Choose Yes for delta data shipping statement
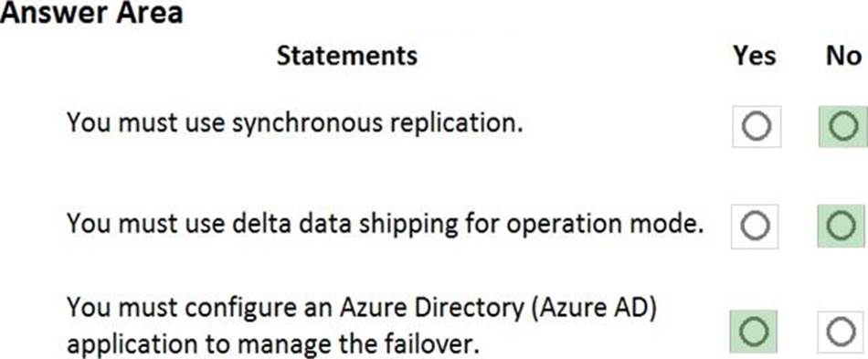 coord(754,226)
